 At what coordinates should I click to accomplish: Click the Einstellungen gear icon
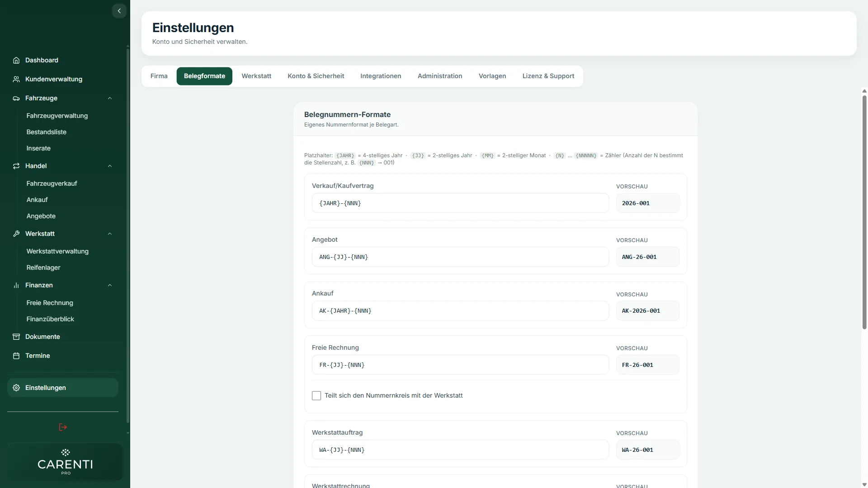point(16,388)
